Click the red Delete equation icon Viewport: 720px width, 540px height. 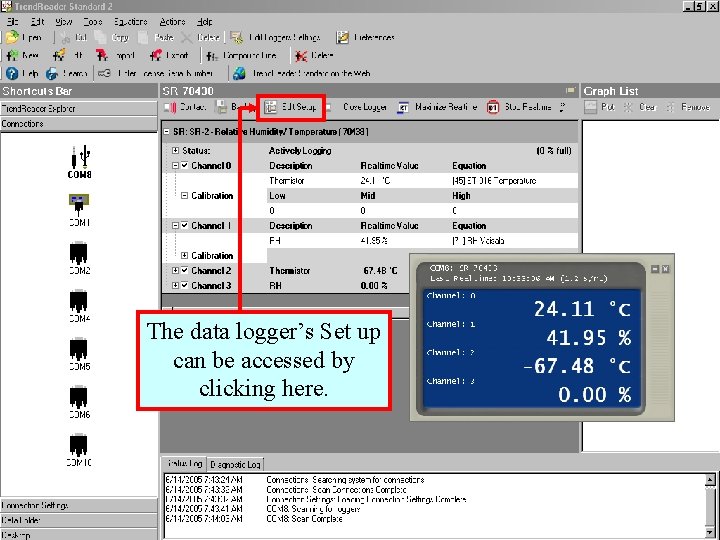tap(301, 56)
